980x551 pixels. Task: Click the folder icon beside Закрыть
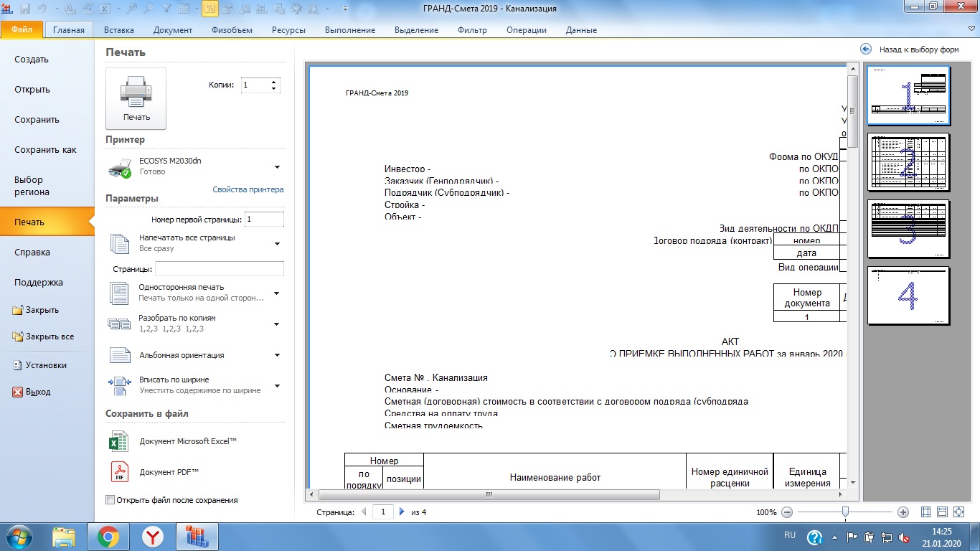pyautogui.click(x=18, y=311)
